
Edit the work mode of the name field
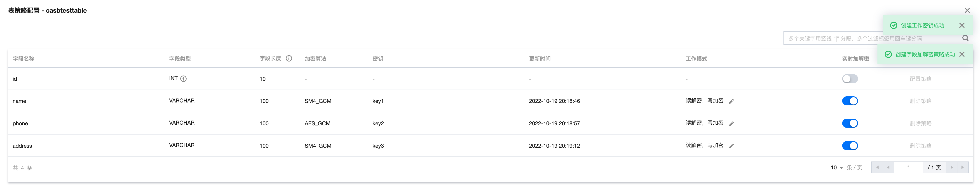pos(731,101)
